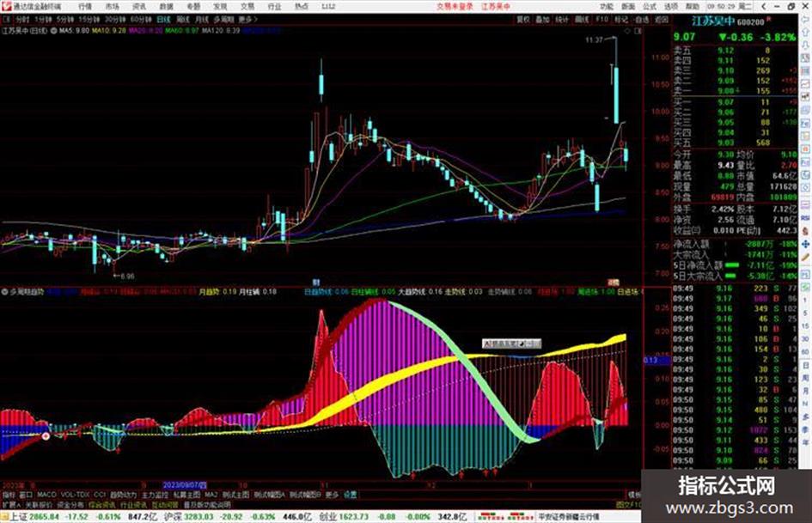Select the 趋势动力 indicator tab

coord(123,495)
